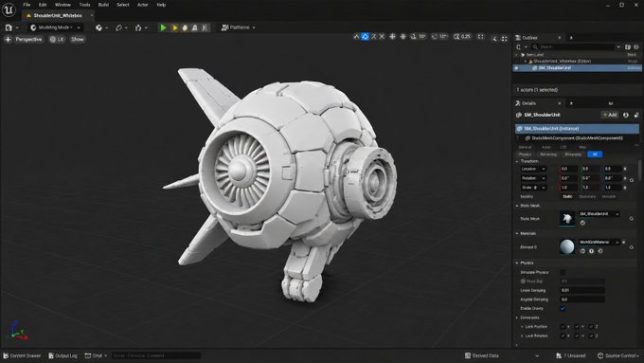Open the Perspective view dropdown
Screen dimensions: 644x363
[x=28, y=40]
